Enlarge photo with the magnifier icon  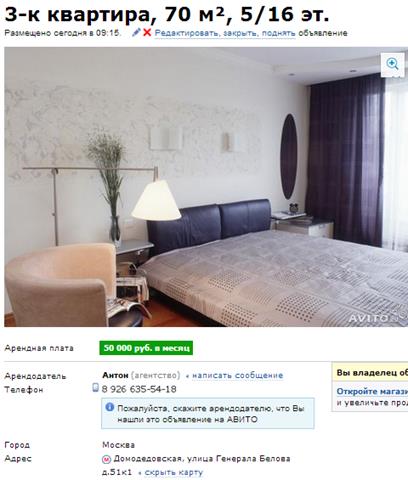click(392, 64)
